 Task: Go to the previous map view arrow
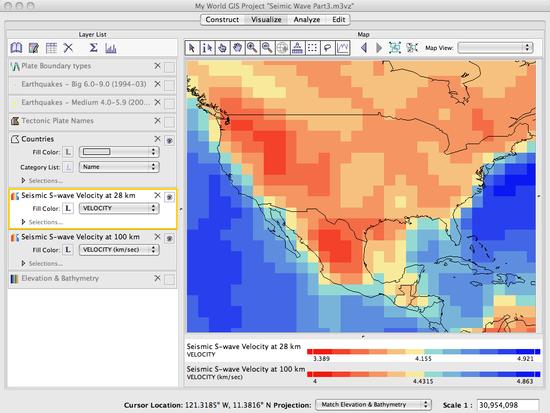pos(364,48)
